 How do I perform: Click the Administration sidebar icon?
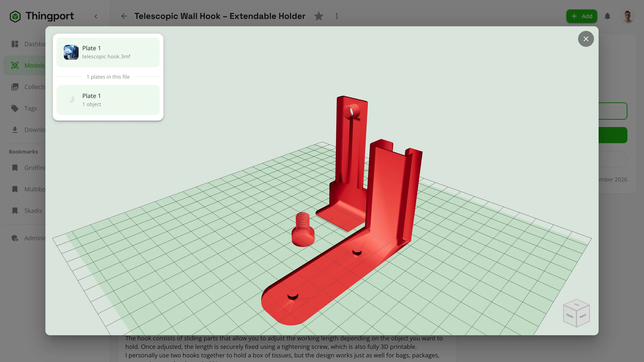tap(15, 238)
